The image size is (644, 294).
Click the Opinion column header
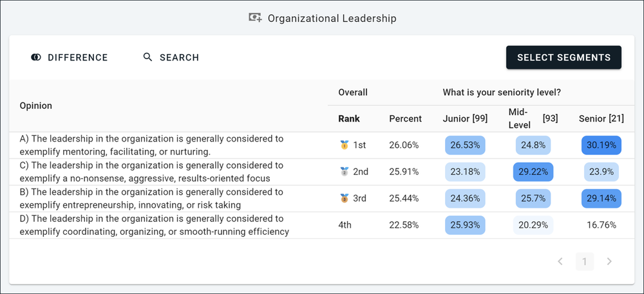click(x=36, y=106)
